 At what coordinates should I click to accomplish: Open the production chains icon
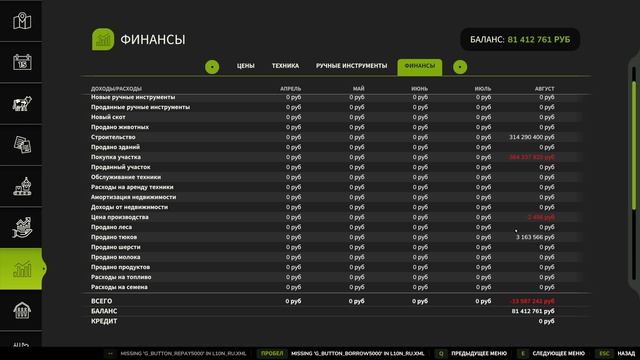[x=22, y=186]
